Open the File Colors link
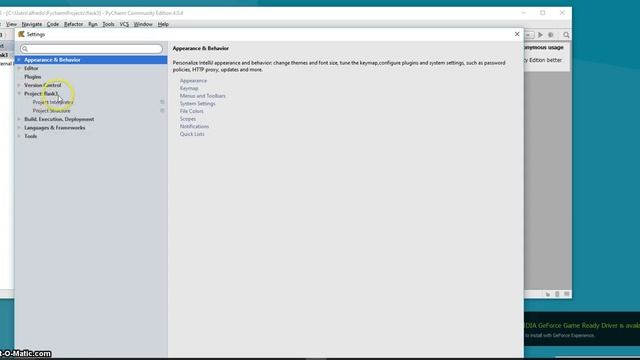Screen dimensions: 640x360 tap(191, 111)
